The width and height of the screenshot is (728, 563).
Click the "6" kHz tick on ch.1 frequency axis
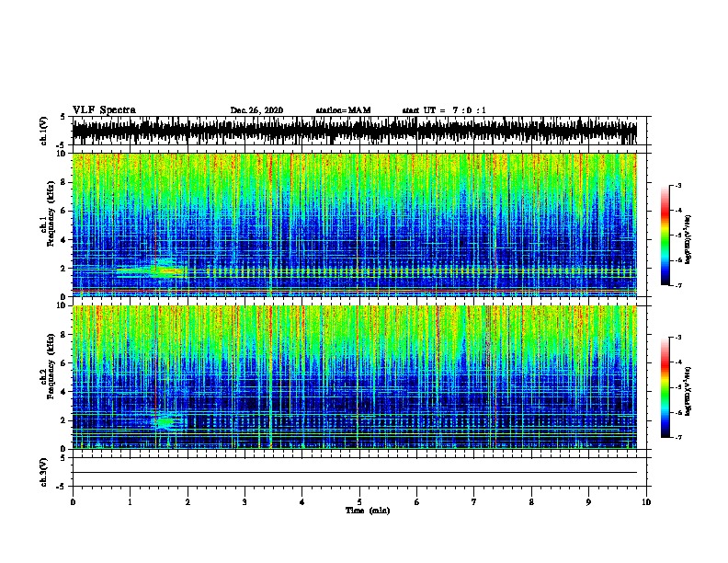63,211
